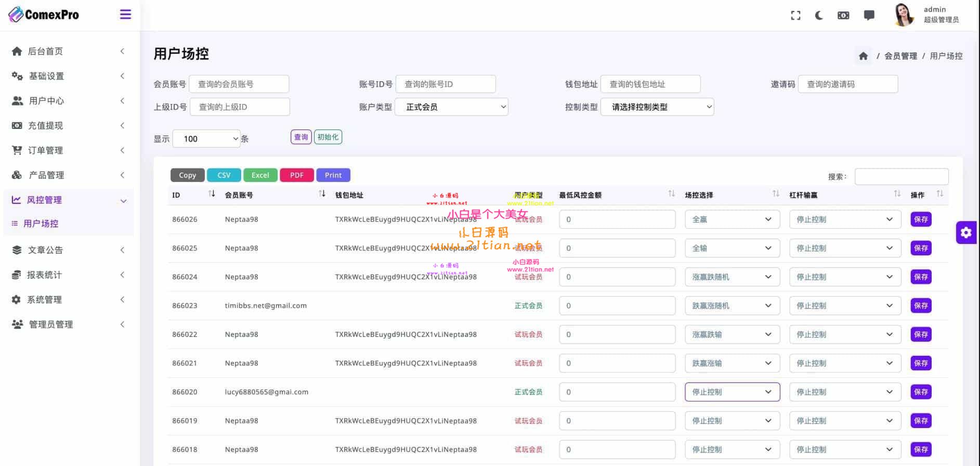Open the 用户场控 submenu item

point(41,224)
